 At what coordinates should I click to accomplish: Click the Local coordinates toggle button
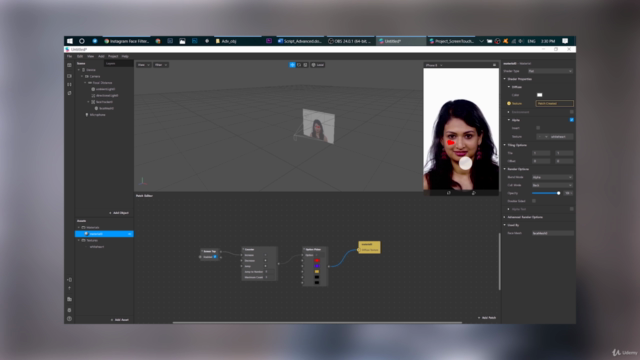[x=318, y=65]
